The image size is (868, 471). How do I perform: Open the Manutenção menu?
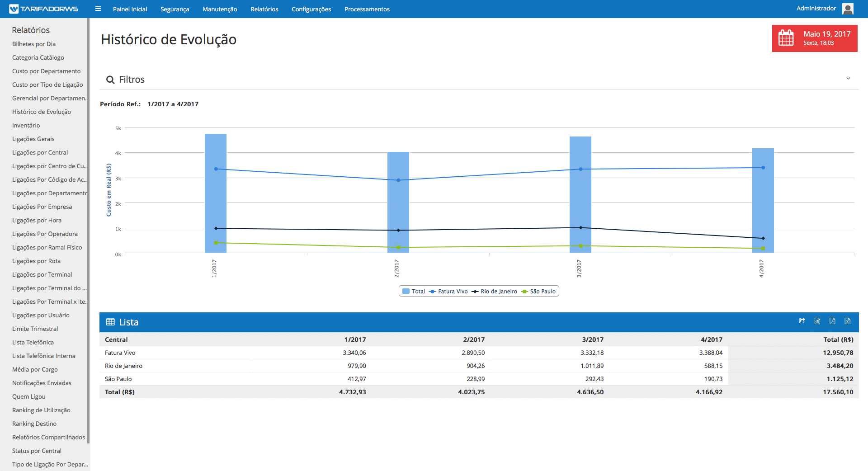click(220, 9)
